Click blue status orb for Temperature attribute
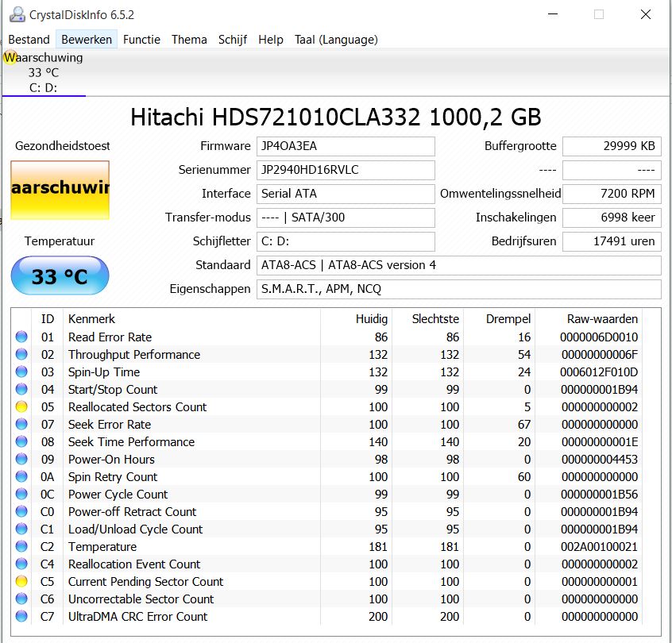 [21, 546]
